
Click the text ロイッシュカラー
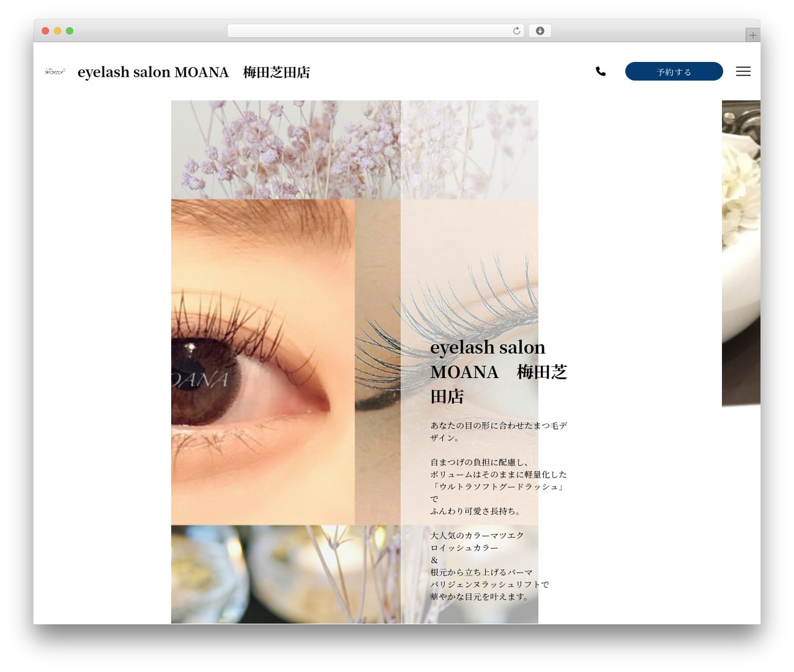(464, 547)
